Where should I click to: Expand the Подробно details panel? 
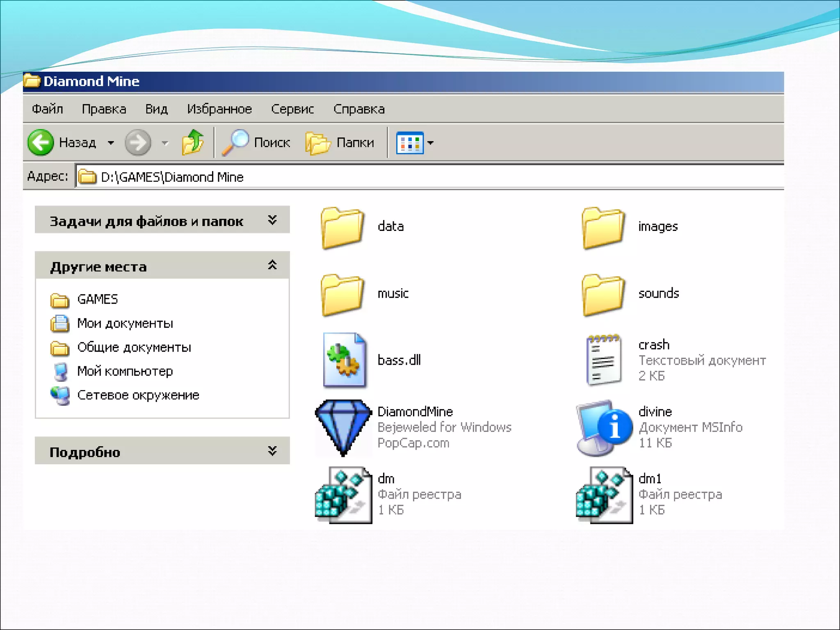tap(272, 451)
